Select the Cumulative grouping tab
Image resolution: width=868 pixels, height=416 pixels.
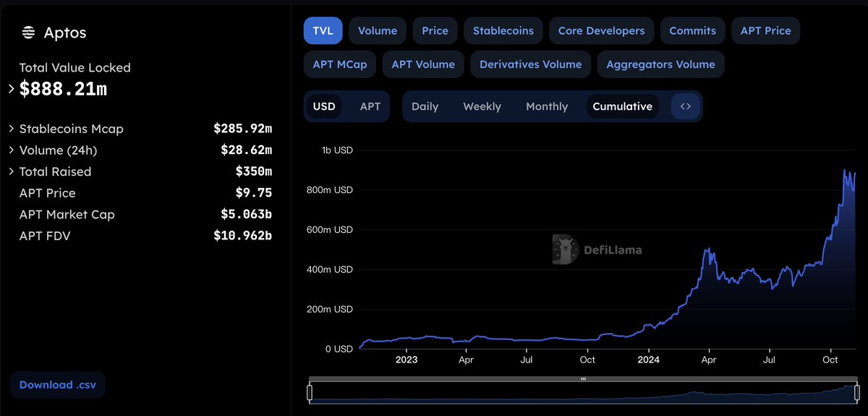pyautogui.click(x=623, y=106)
